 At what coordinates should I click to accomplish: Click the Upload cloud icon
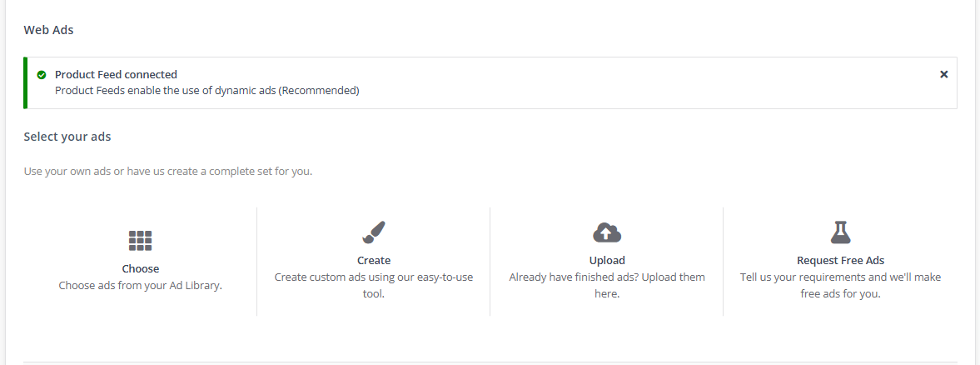607,232
